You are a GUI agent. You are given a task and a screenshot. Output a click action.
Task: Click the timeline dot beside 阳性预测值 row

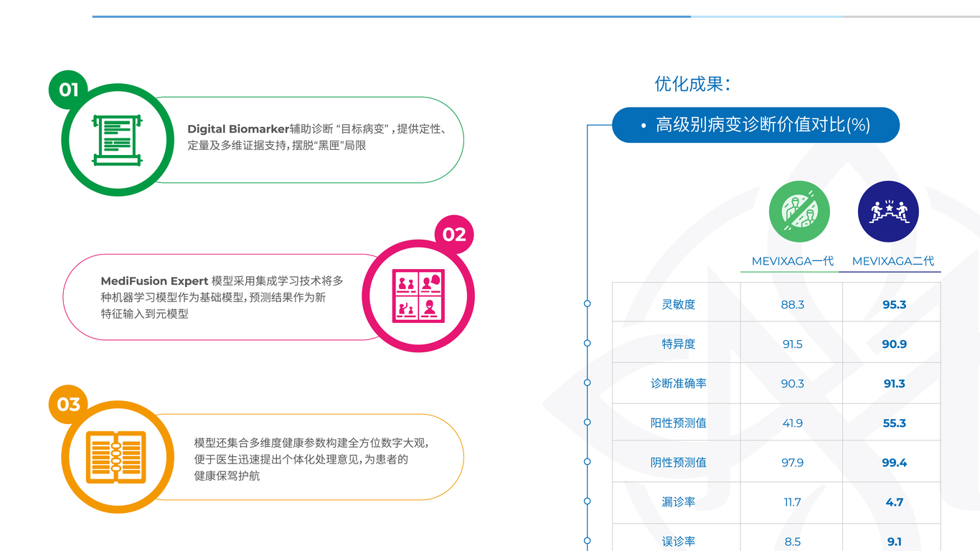click(x=587, y=422)
